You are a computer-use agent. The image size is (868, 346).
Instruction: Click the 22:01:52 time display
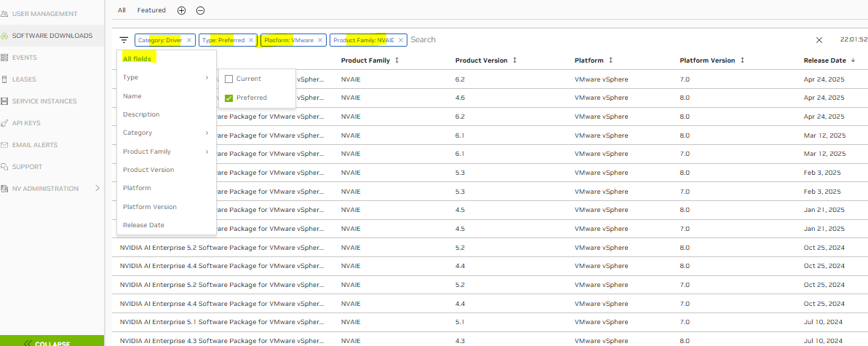click(853, 40)
